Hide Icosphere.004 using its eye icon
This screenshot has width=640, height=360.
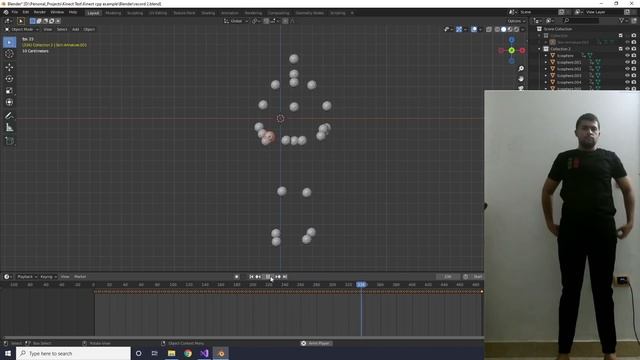pyautogui.click(x=627, y=82)
